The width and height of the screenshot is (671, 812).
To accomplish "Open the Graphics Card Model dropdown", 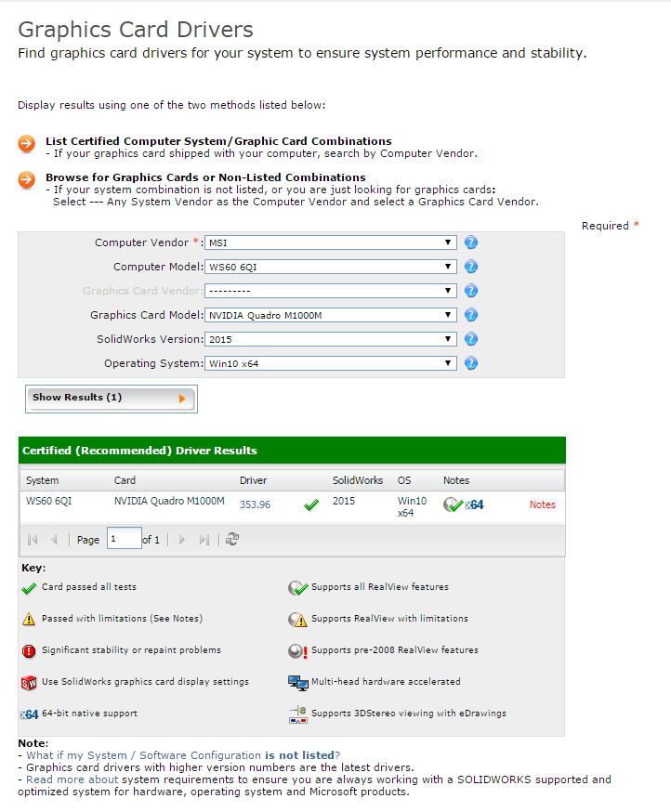I will point(331,315).
